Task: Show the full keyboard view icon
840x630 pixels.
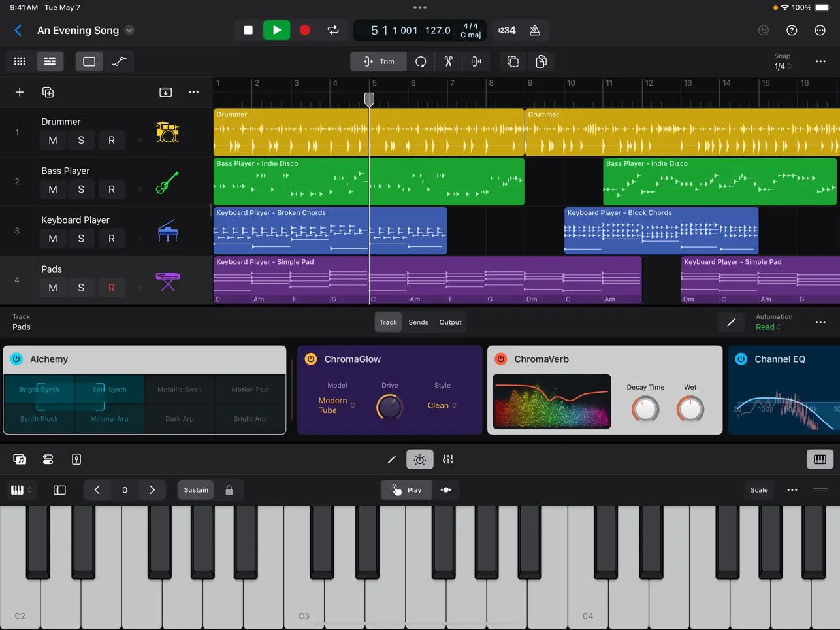Action: (x=820, y=459)
